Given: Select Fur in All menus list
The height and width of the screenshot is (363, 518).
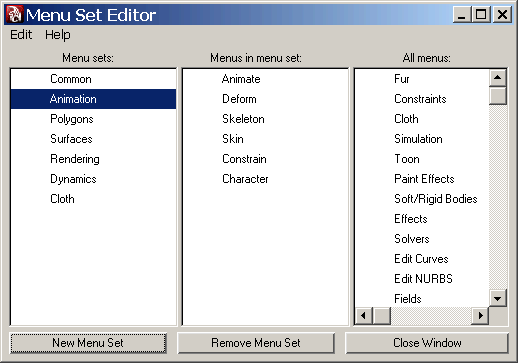Looking at the screenshot, I should point(422,79).
